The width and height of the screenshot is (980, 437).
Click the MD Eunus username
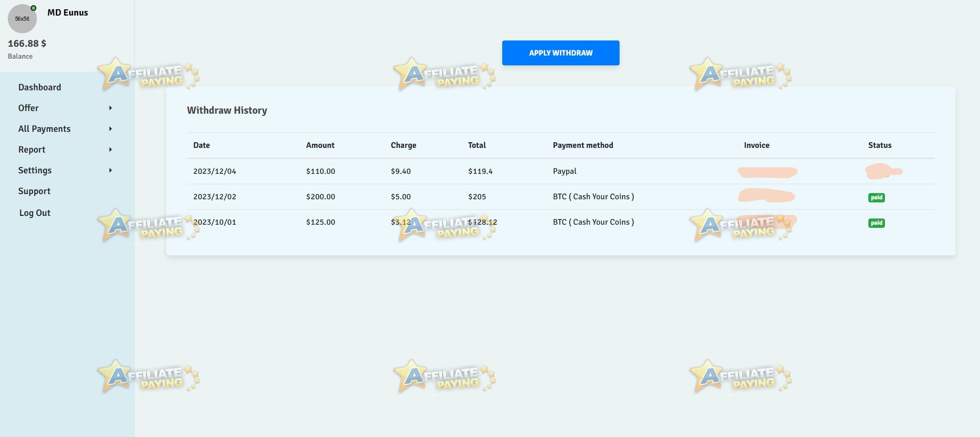tap(68, 12)
